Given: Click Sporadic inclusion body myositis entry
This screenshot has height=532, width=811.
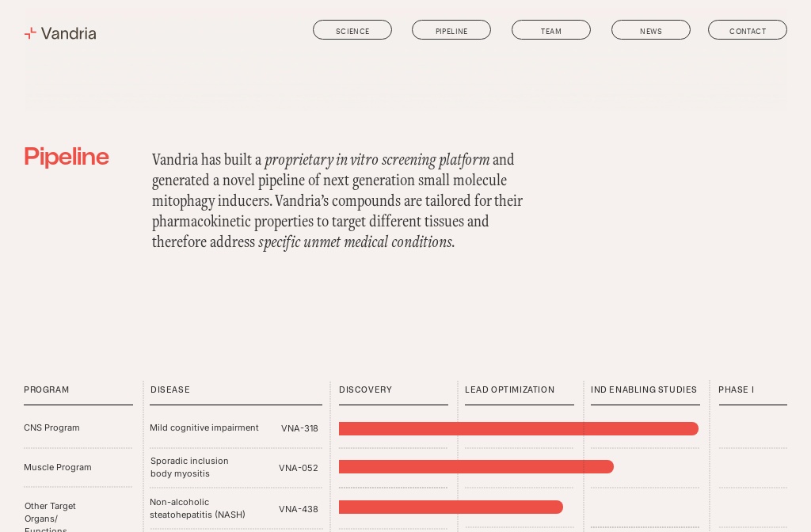Looking at the screenshot, I should (x=189, y=467).
